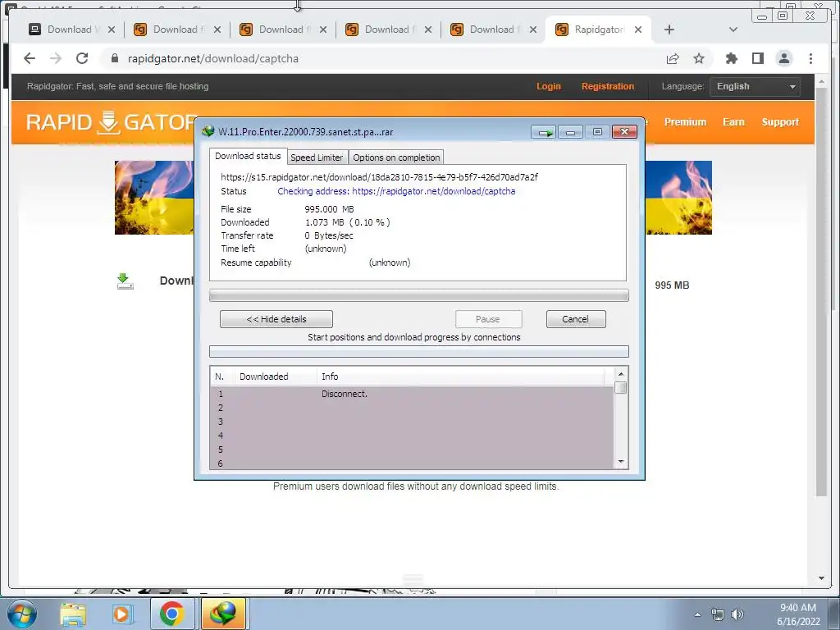Click the page scroll down arrow
Viewport: 840px width, 630px height.
point(821,578)
